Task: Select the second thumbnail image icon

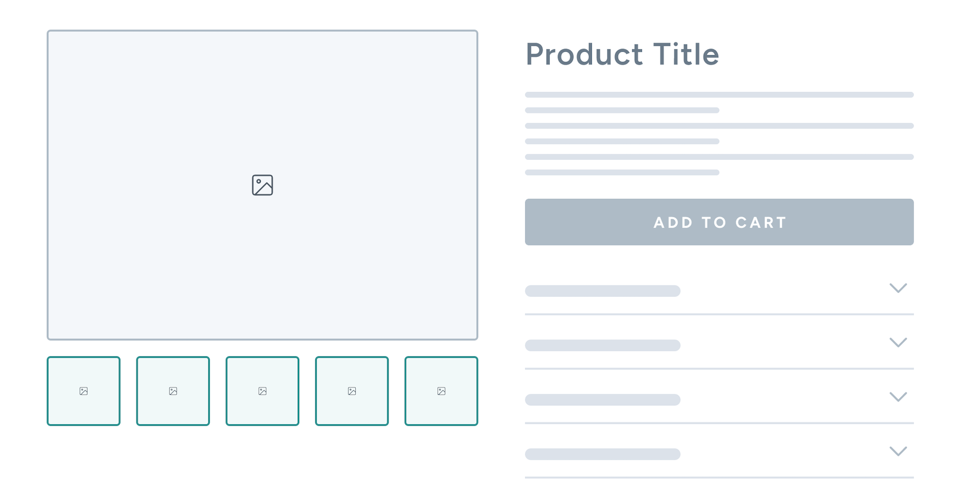Action: click(x=173, y=391)
